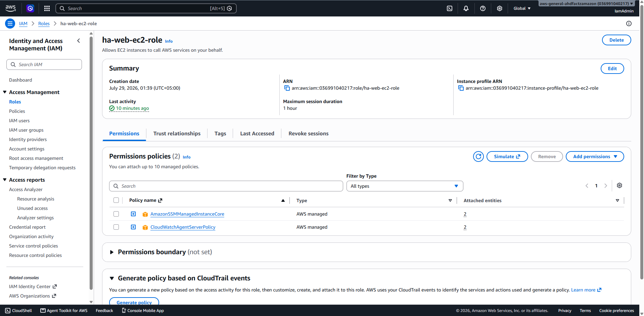Switch to the Revoke sessions tab
644x316 pixels.
pos(309,134)
